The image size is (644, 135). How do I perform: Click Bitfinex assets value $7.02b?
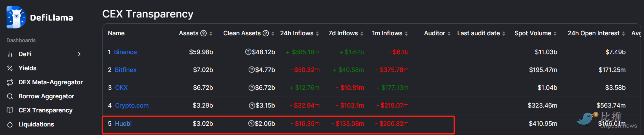pyautogui.click(x=203, y=70)
